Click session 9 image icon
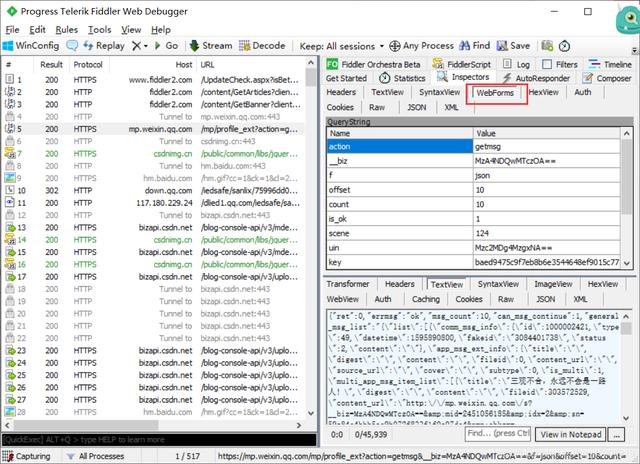The height and width of the screenshot is (464, 640). pyautogui.click(x=9, y=178)
